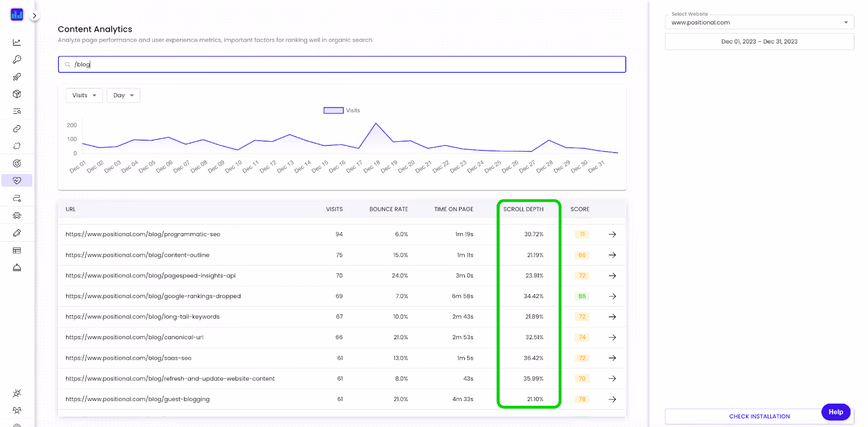Open the plug integrations icon in sidebar

click(17, 393)
